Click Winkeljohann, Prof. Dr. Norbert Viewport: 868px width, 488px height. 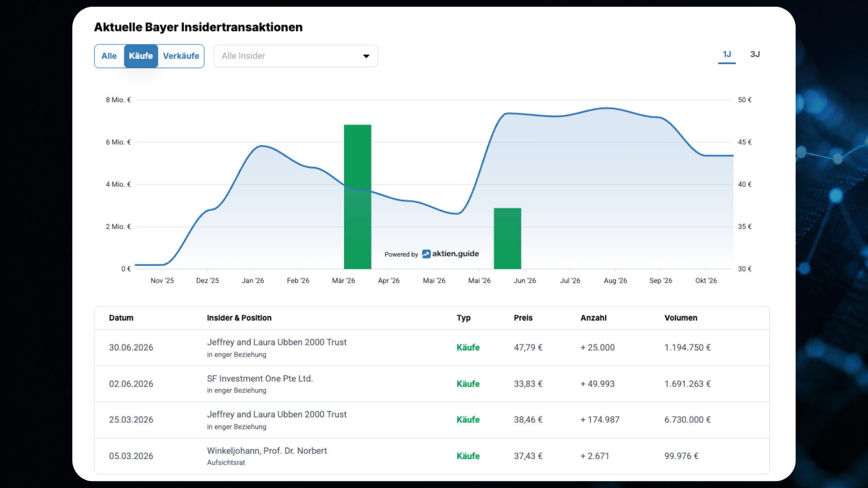pyautogui.click(x=267, y=451)
